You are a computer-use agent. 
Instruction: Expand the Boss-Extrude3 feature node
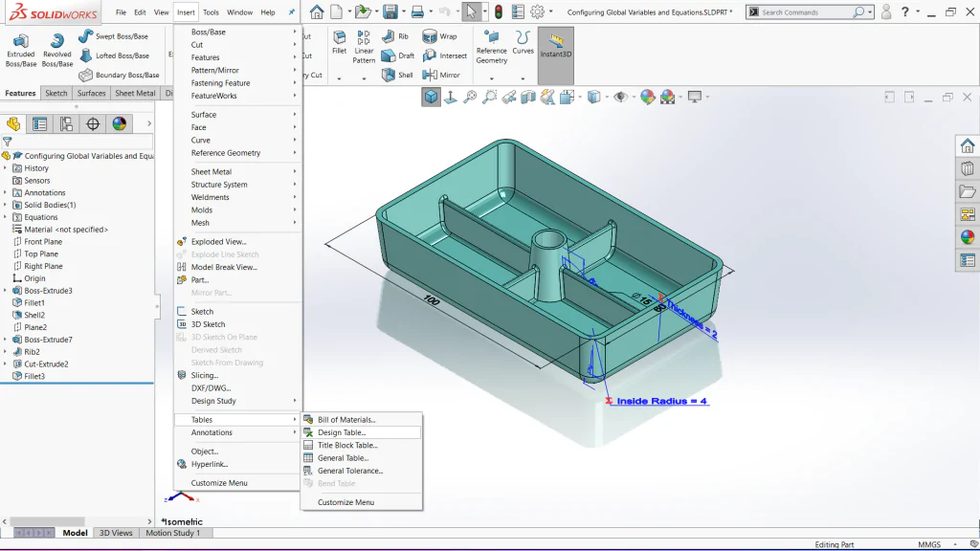point(5,291)
